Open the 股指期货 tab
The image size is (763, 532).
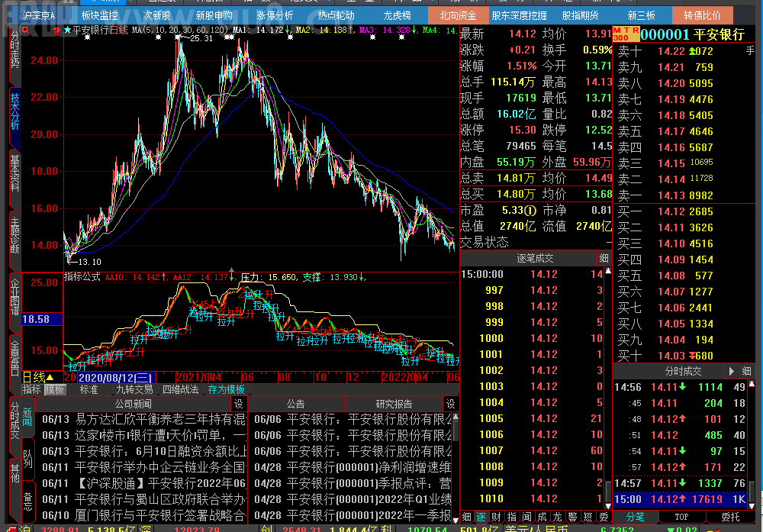pos(580,15)
